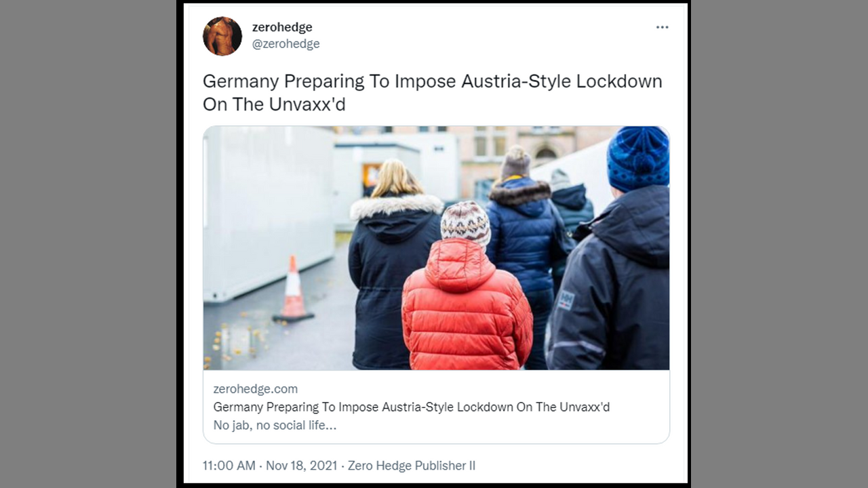The image size is (868, 488).
Task: Open the @zerohedge handle
Action: click(285, 44)
